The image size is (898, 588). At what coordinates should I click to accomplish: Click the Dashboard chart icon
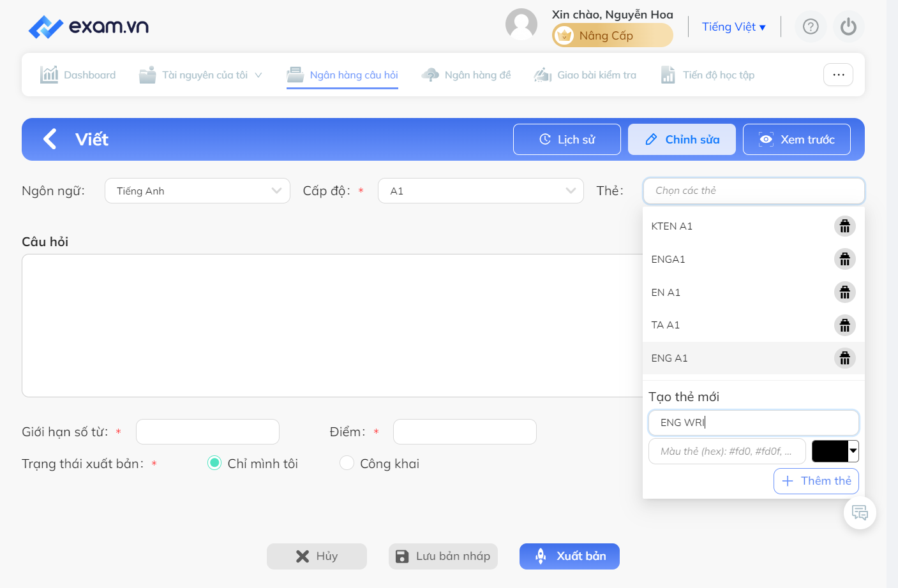(49, 75)
